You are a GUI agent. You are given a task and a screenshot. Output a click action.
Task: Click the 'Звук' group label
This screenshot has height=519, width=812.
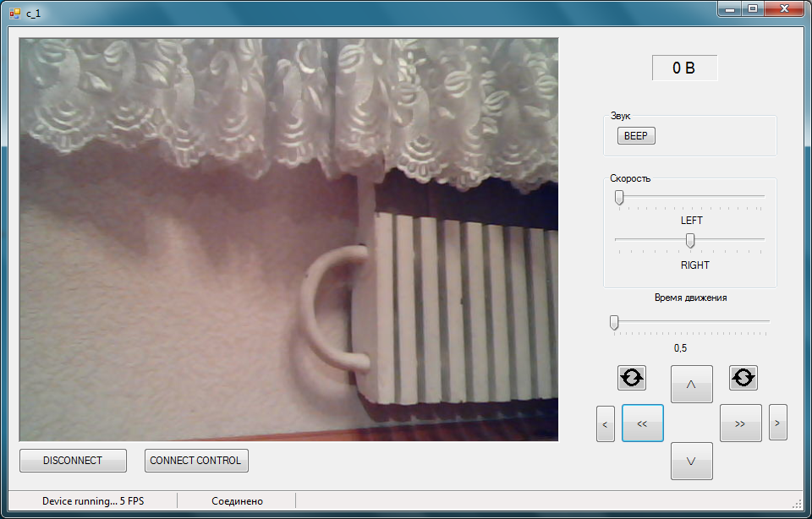click(x=620, y=117)
